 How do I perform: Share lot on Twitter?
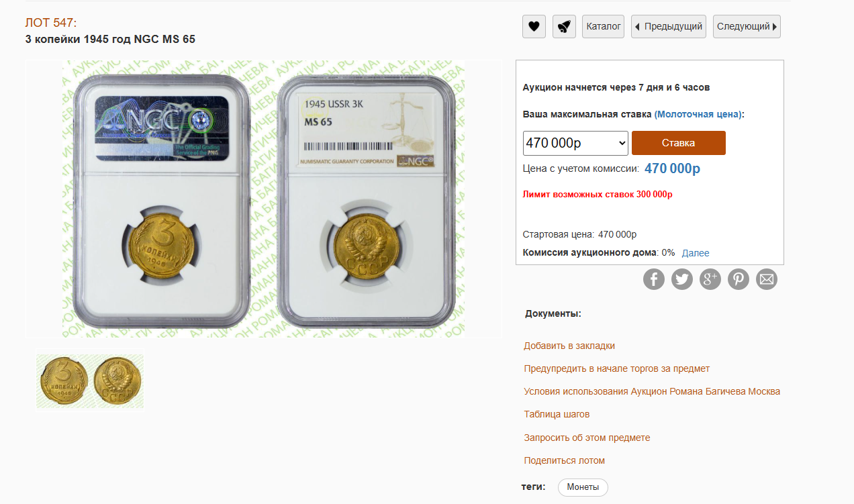682,279
